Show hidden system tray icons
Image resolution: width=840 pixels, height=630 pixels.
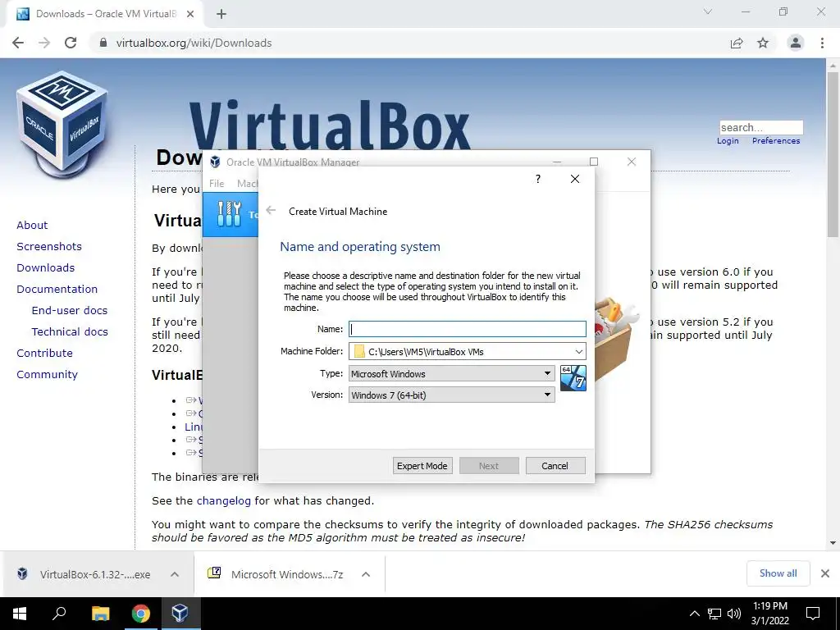pos(694,614)
